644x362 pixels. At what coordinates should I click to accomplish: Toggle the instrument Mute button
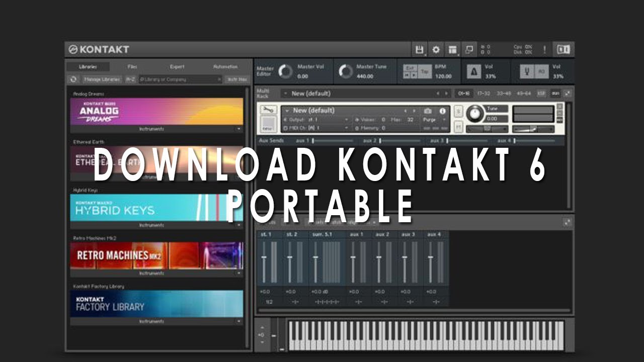pos(459,127)
